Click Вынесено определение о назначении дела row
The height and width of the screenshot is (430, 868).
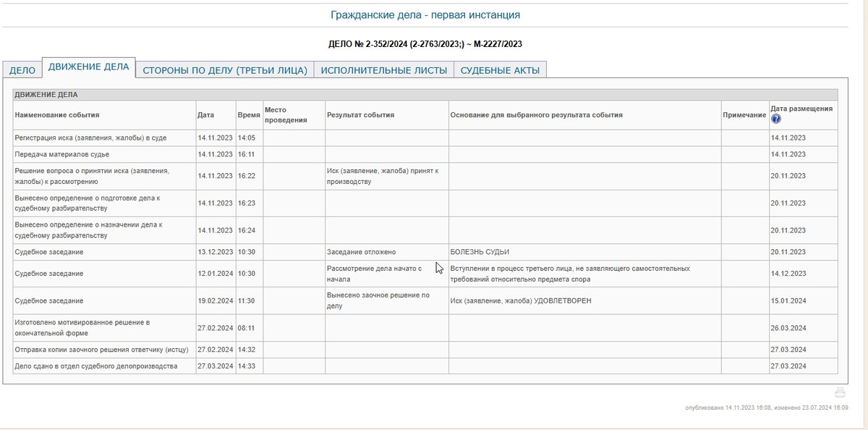[426, 230]
